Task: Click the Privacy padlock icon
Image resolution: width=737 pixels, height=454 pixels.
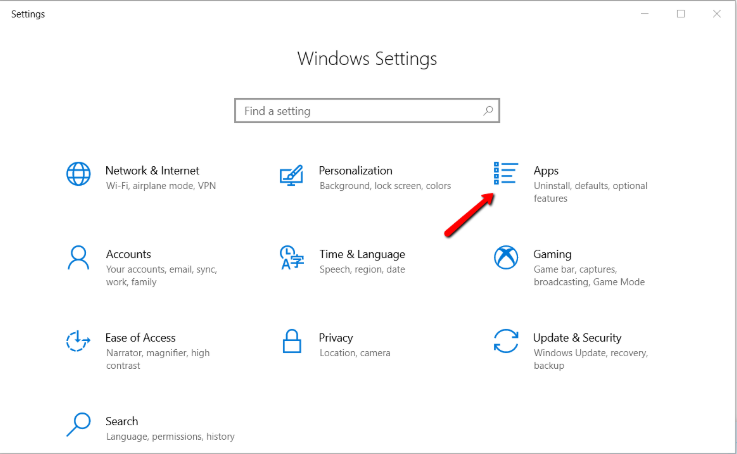Action: pyautogui.click(x=291, y=341)
